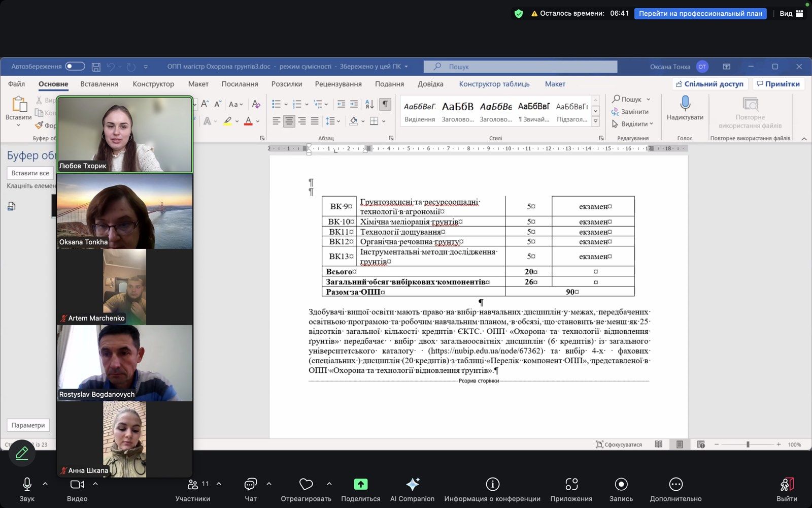Mute microphone with the Звук button
The image size is (812, 508).
click(x=27, y=484)
